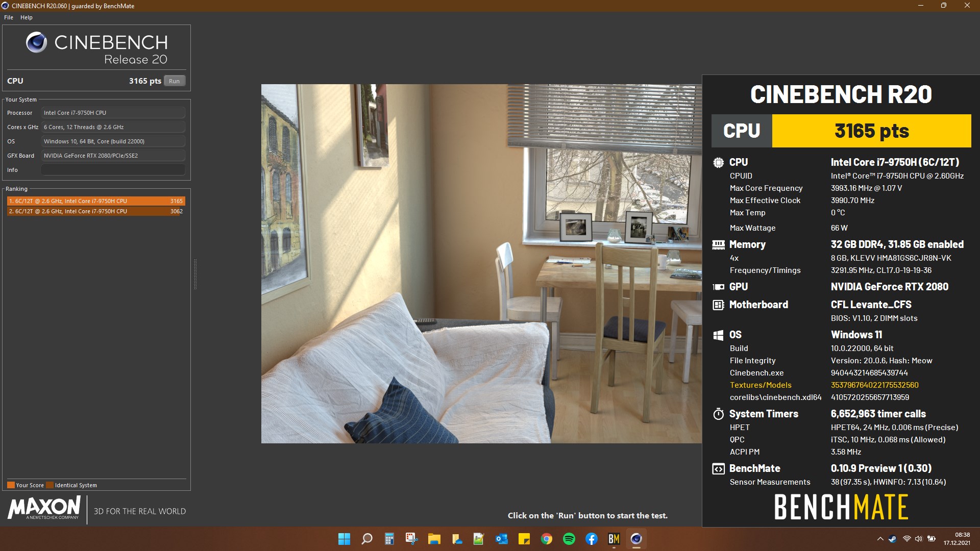Click the yellow 3165 pts score banner
Screen dimensions: 980x551
click(871, 131)
